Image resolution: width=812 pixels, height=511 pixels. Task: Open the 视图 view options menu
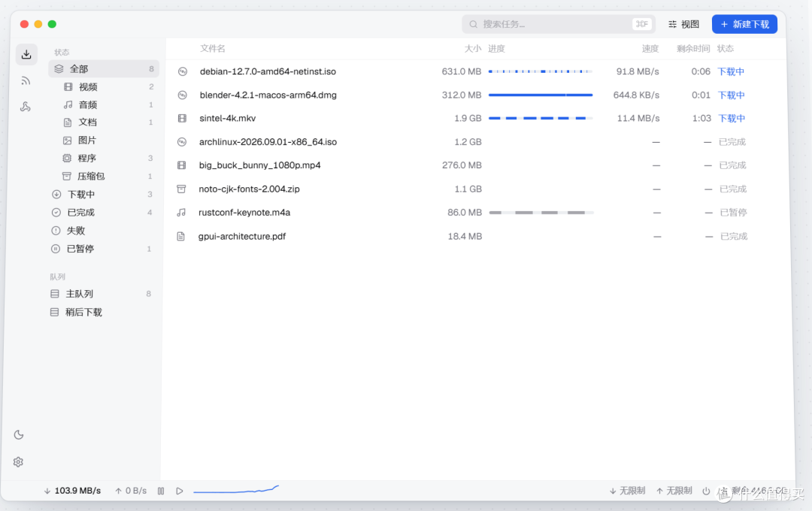point(683,24)
